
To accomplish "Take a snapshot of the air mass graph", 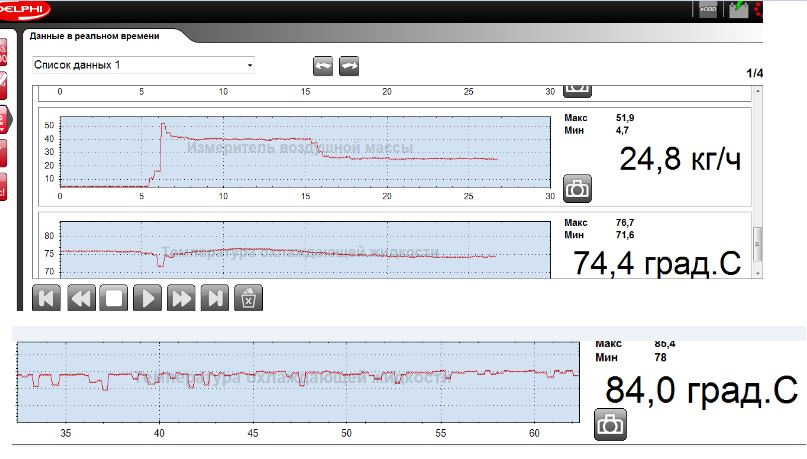I will 576,187.
